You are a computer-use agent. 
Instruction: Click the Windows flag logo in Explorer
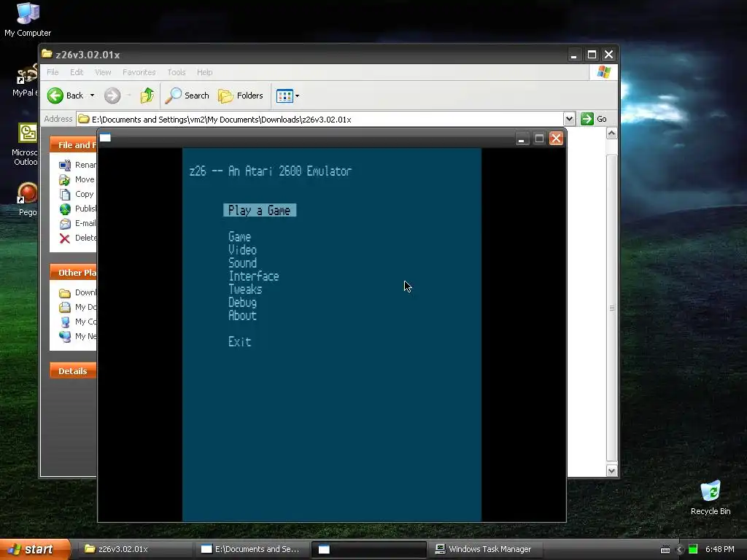(x=603, y=72)
